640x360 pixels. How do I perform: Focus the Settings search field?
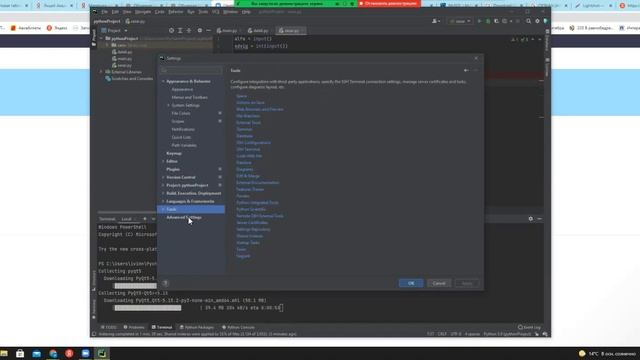coord(191,71)
